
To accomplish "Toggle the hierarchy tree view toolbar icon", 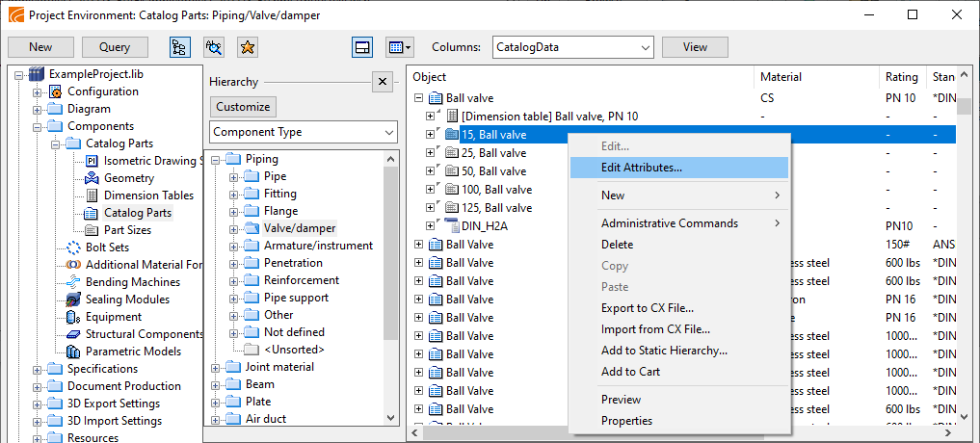I will click(x=180, y=46).
